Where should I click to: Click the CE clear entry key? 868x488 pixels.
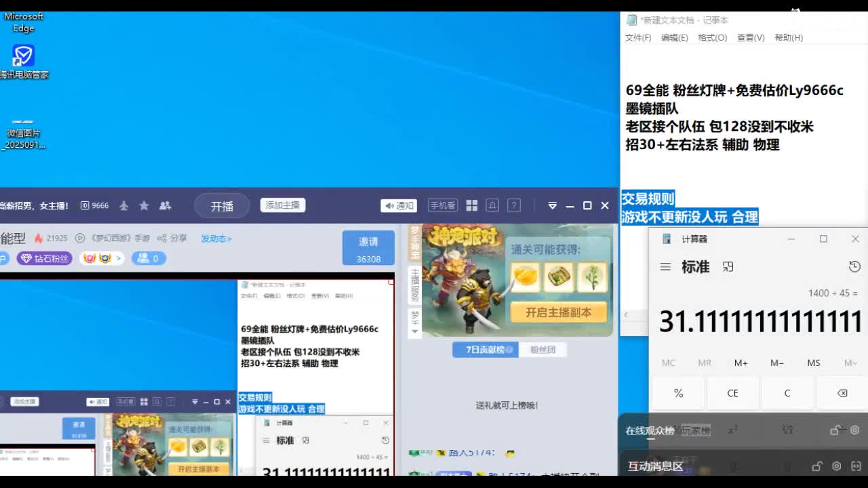click(733, 393)
